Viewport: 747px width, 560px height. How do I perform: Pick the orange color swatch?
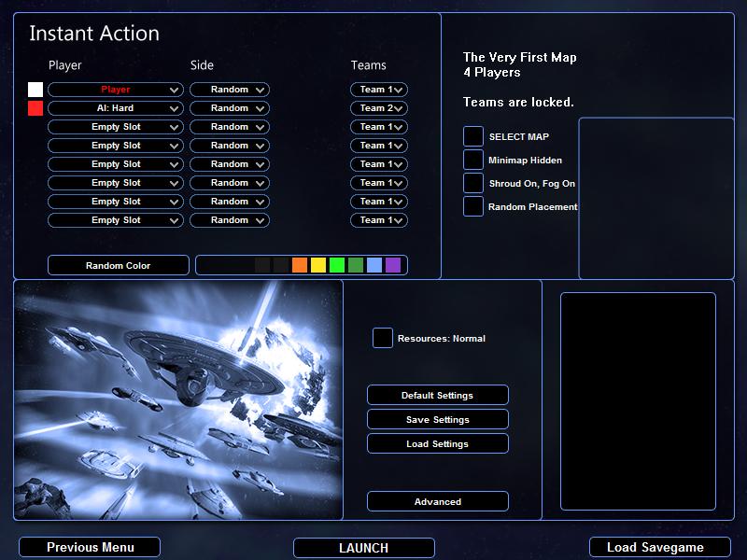pos(300,265)
